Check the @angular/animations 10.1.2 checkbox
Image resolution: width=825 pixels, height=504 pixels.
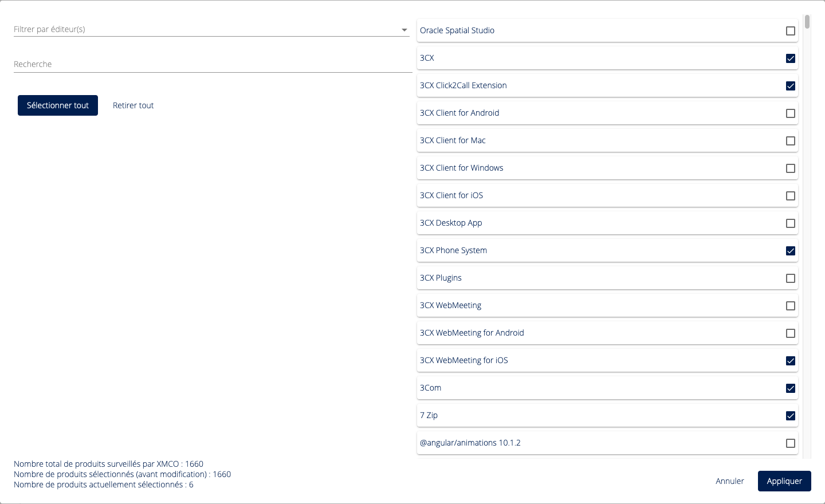791,443
